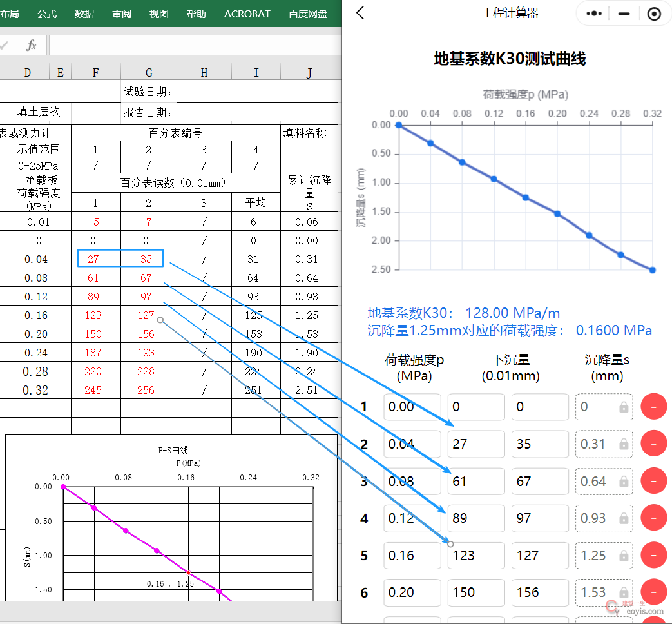Open the three-dots more options menu

593,14
